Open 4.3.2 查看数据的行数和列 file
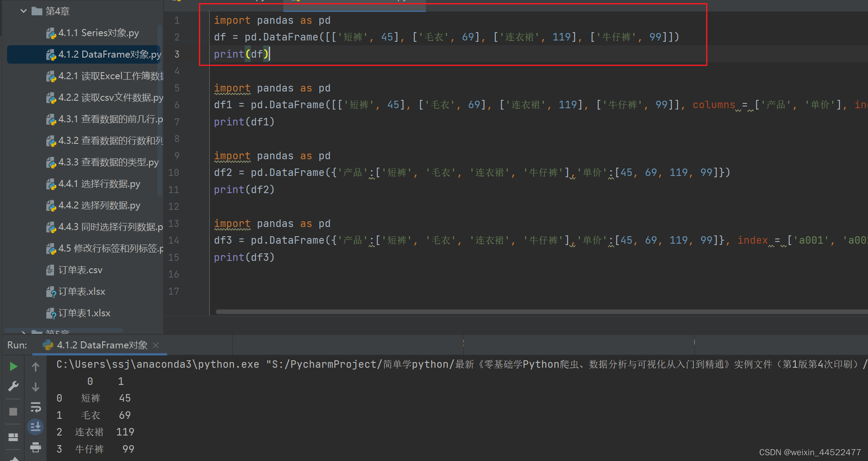 (110, 141)
